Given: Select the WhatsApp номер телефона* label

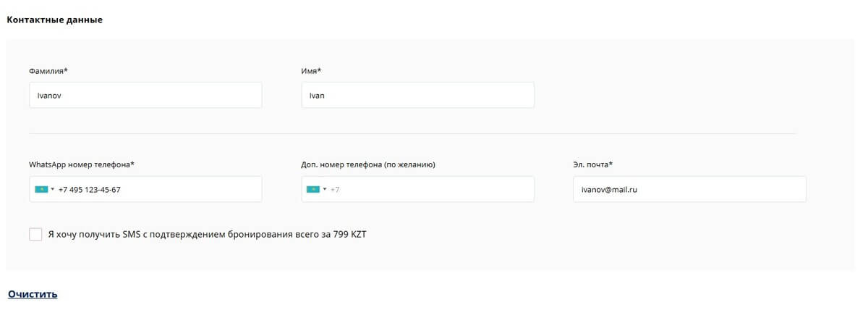Looking at the screenshot, I should [82, 164].
